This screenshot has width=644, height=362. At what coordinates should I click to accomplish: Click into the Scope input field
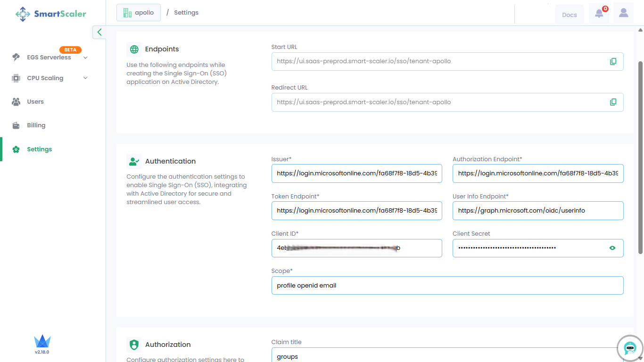point(447,286)
